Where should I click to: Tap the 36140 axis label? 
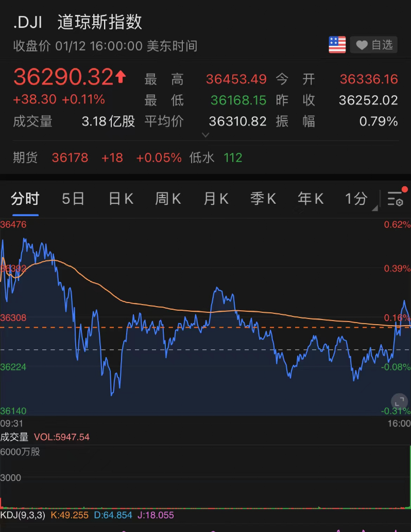coord(13,411)
